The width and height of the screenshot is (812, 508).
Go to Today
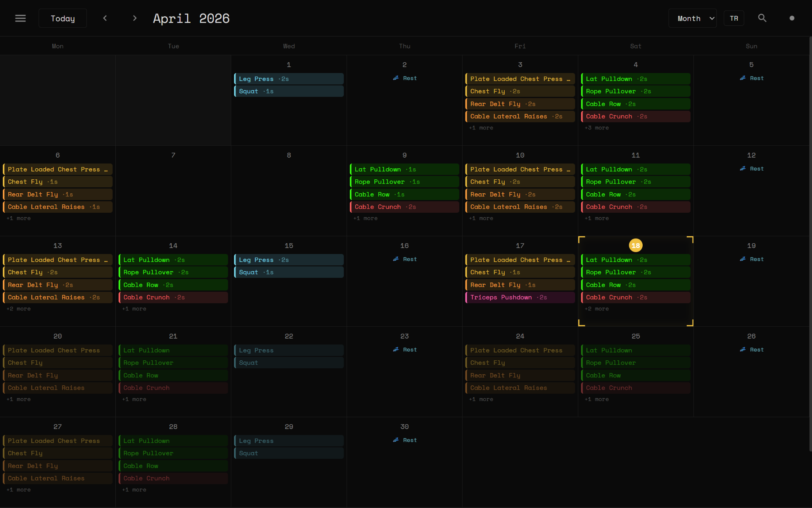point(63,18)
